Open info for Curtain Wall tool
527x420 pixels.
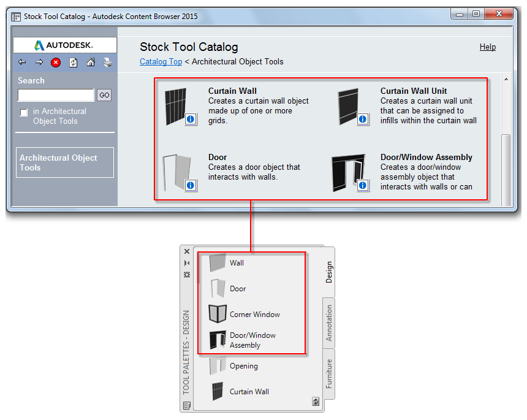click(x=191, y=119)
